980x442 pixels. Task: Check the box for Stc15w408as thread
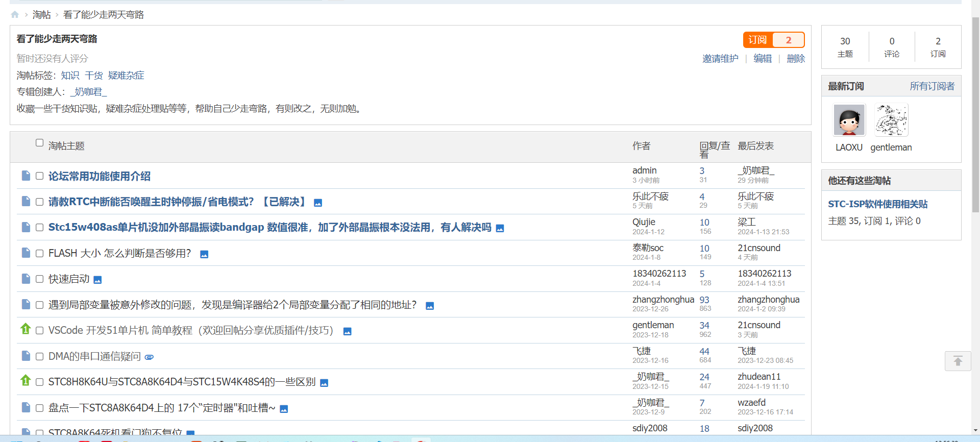click(39, 228)
